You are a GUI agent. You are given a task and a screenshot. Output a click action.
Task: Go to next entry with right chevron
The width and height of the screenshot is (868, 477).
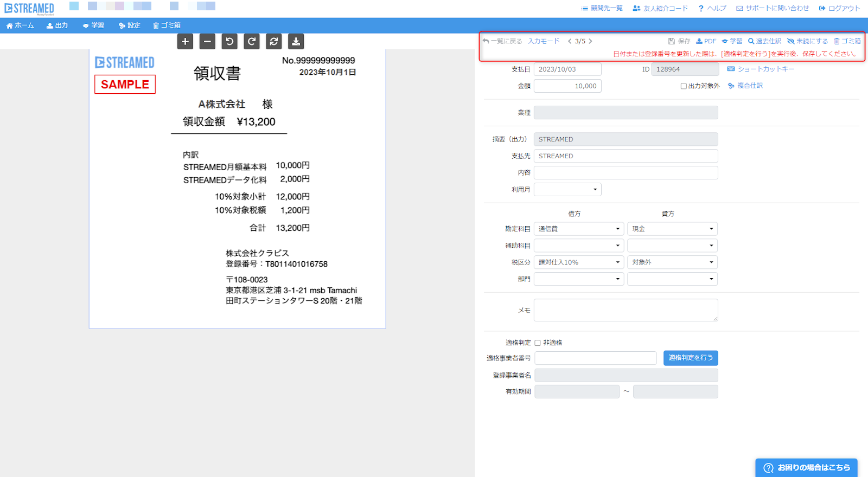(x=590, y=41)
